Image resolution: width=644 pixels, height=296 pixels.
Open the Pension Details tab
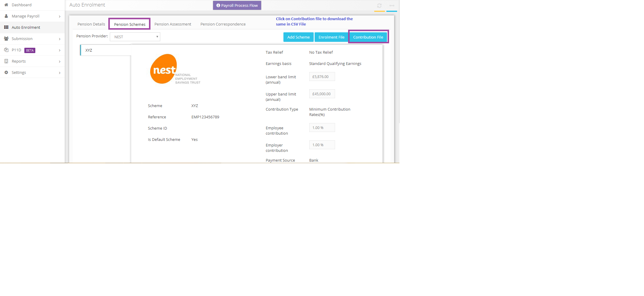91,24
